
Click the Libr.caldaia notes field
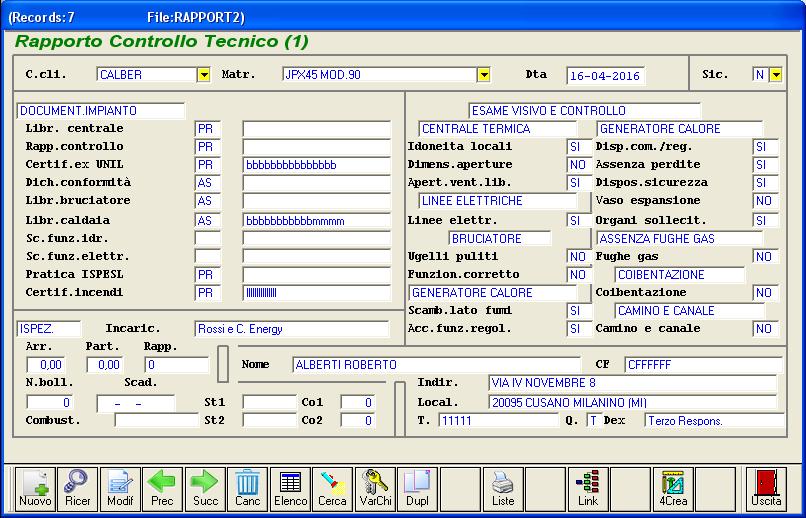(x=317, y=220)
